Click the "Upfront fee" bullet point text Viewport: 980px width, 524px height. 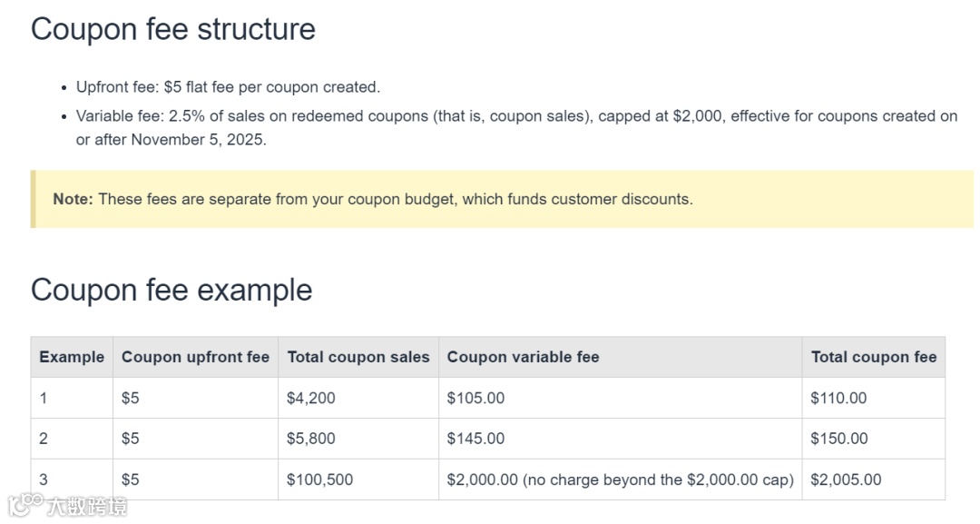point(228,87)
